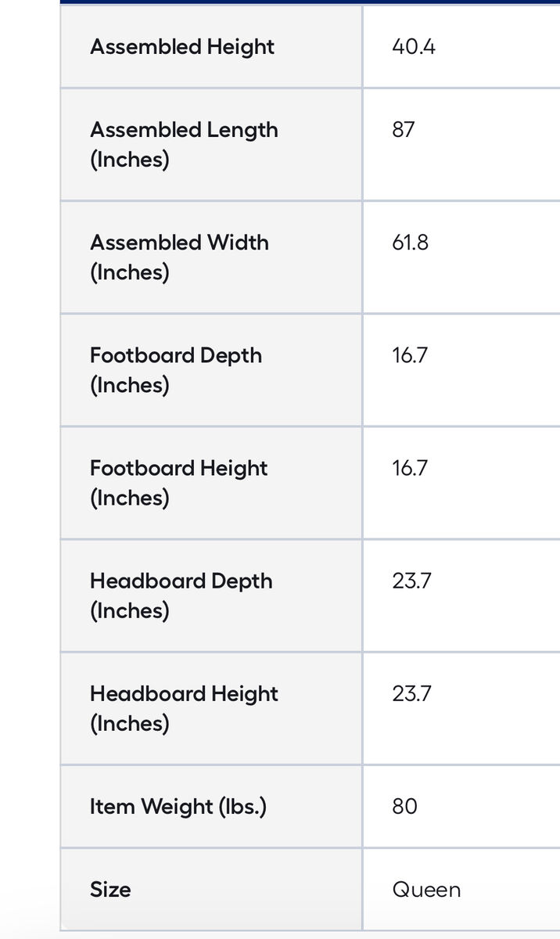
Task: Click the Footboard Depth label text
Action: tap(176, 355)
